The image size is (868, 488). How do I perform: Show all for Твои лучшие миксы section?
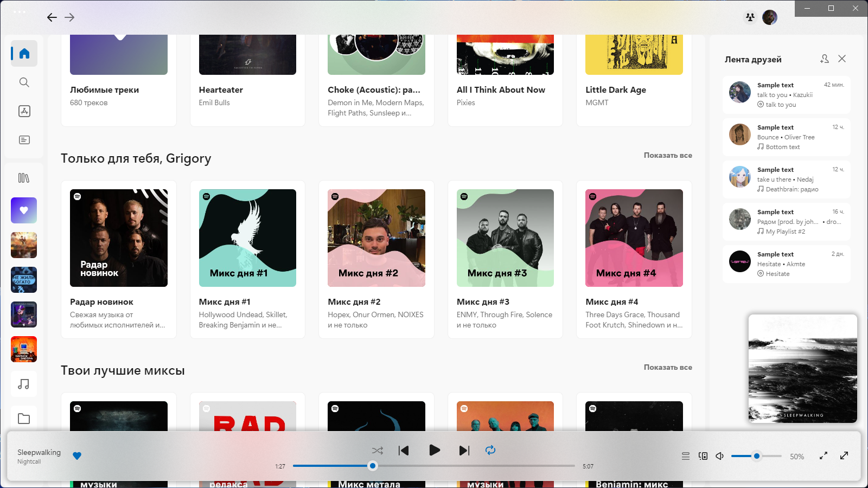668,367
